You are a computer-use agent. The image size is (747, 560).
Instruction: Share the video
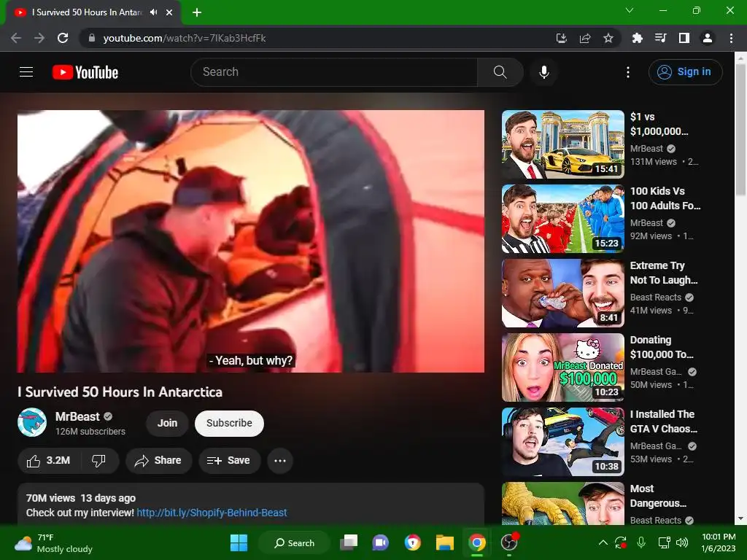pos(158,461)
